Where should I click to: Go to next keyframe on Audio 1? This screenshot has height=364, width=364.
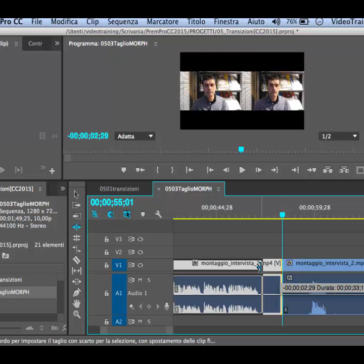coord(158,306)
